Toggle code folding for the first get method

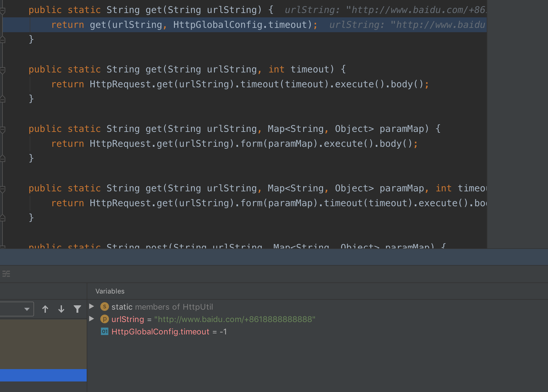2,10
